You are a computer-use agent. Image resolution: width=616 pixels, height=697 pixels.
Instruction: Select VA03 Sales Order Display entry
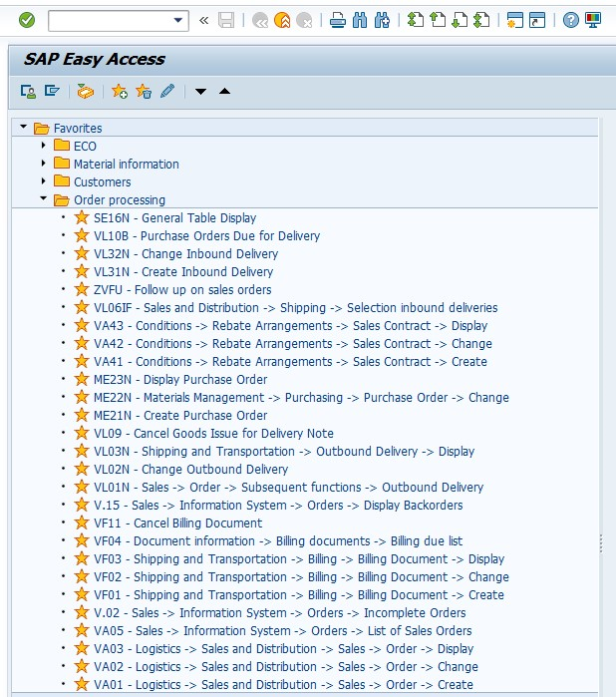pyautogui.click(x=283, y=649)
